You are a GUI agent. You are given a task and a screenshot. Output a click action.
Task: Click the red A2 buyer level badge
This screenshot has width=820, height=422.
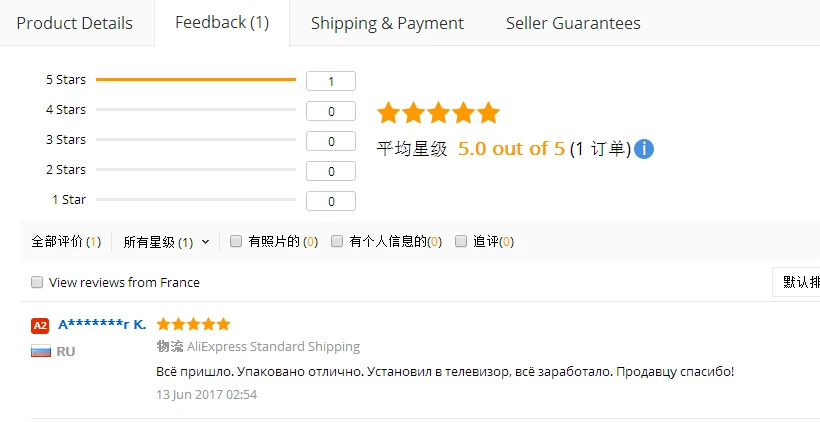(40, 325)
